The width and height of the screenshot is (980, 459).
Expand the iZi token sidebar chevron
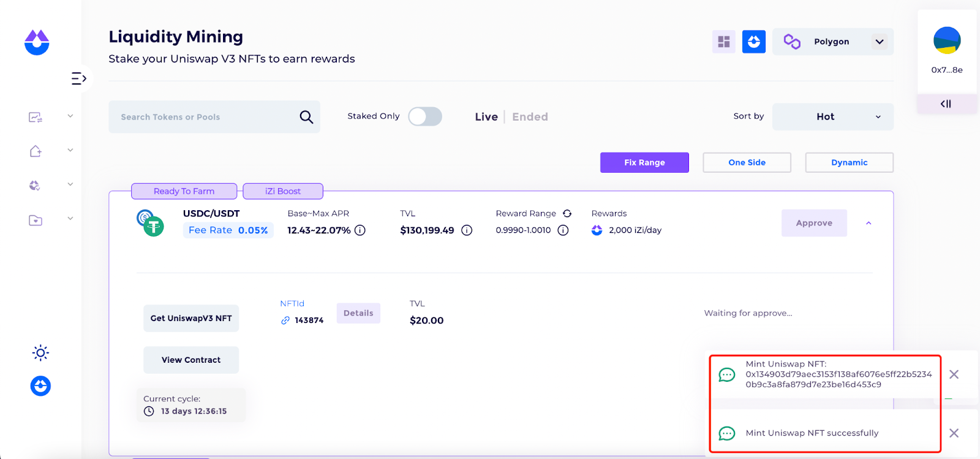coord(70,184)
